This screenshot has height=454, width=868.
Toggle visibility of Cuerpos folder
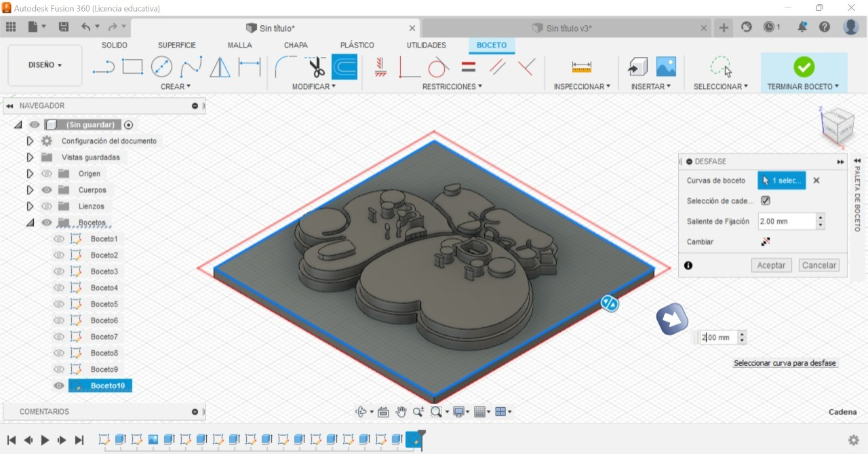click(x=47, y=190)
